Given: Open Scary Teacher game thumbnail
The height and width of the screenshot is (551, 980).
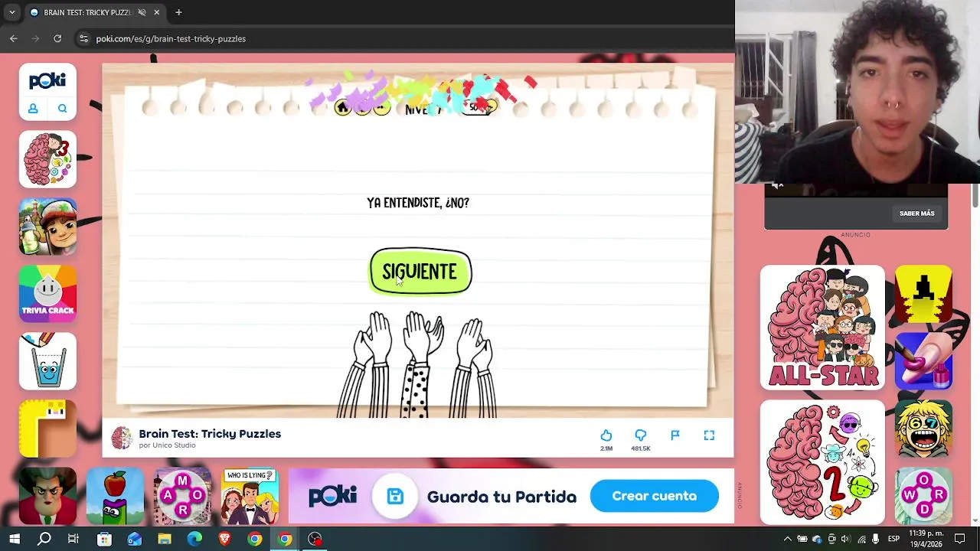Looking at the screenshot, I should tap(47, 496).
